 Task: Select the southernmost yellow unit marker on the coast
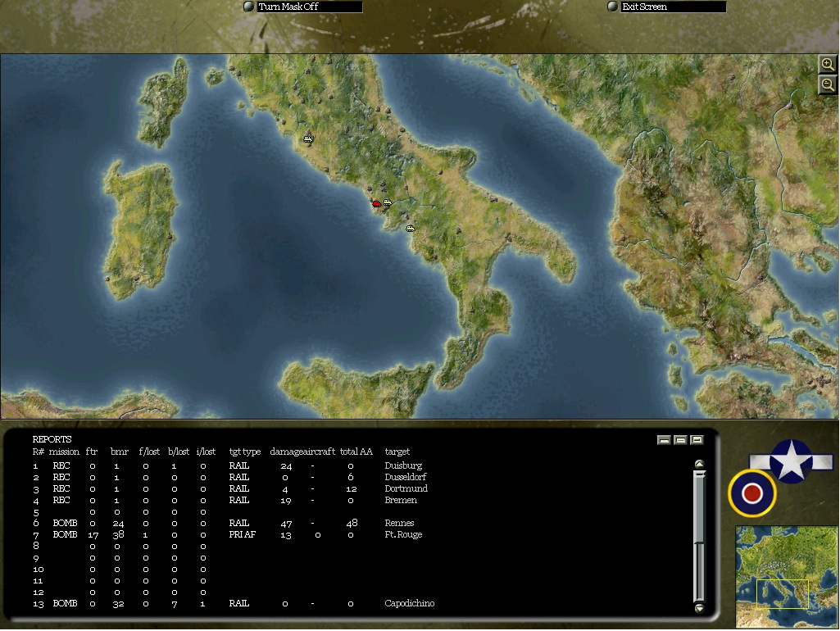(x=410, y=229)
